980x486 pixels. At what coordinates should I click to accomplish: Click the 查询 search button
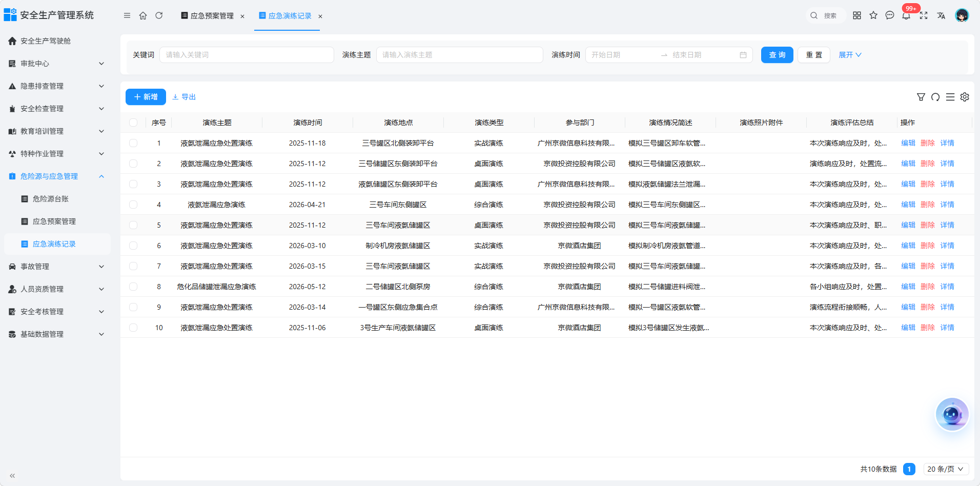(777, 55)
